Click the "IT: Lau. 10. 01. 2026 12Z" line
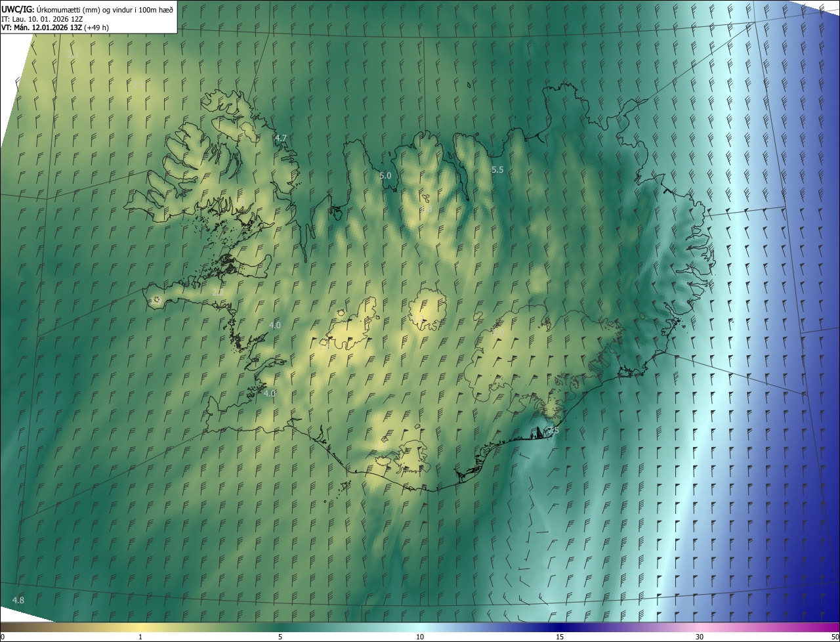Viewport: 840px width, 642px height. (42, 18)
